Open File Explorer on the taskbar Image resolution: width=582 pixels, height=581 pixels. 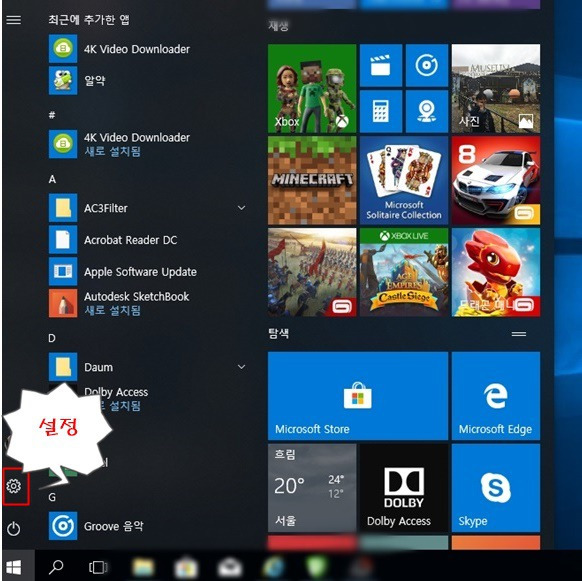[143, 567]
